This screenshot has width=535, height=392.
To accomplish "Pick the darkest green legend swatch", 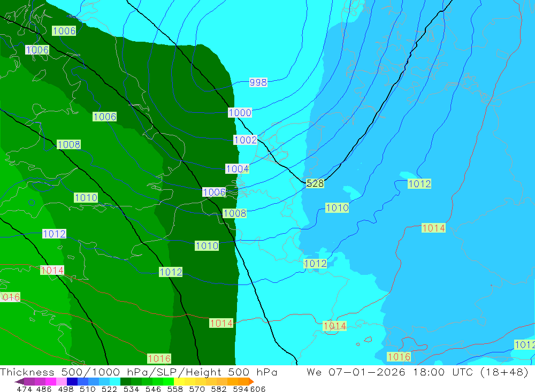I will [126, 381].
